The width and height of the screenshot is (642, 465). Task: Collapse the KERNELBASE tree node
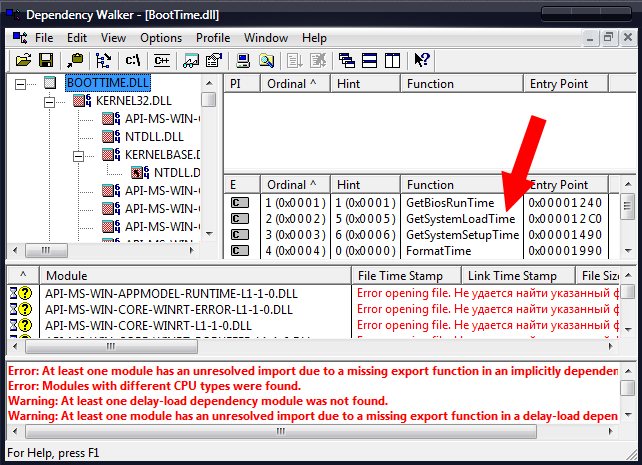click(x=78, y=156)
